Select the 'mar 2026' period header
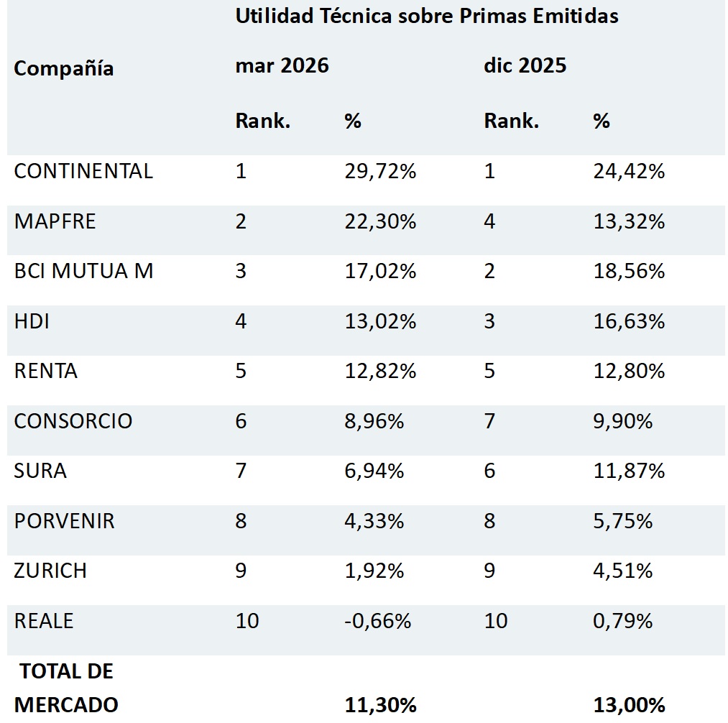 point(282,65)
